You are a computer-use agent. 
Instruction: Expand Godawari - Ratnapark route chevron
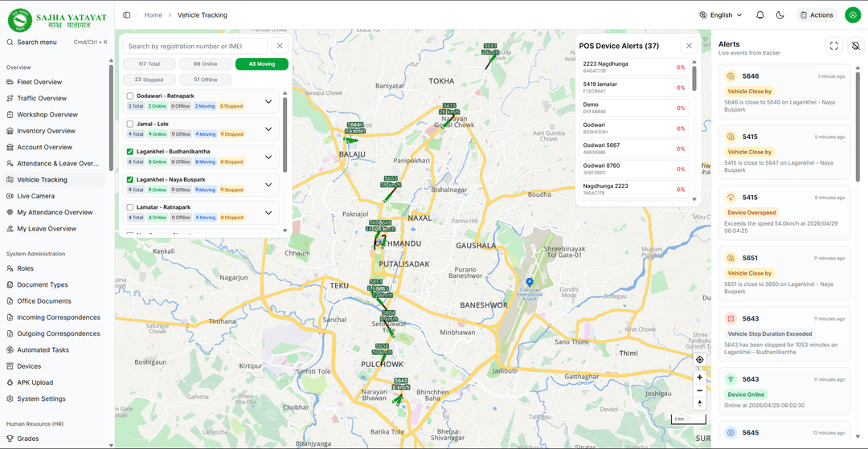[268, 101]
